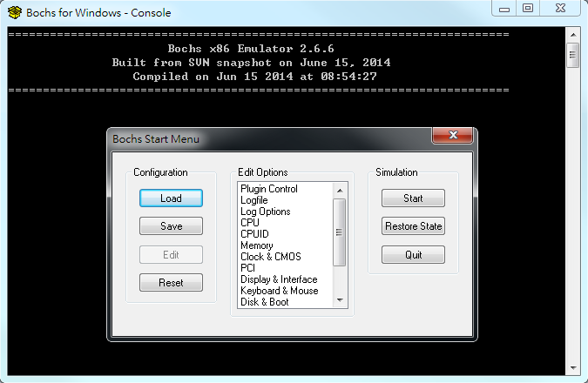The width and height of the screenshot is (588, 383).
Task: Click the console window scrollbar thumb
Action: tap(572, 55)
